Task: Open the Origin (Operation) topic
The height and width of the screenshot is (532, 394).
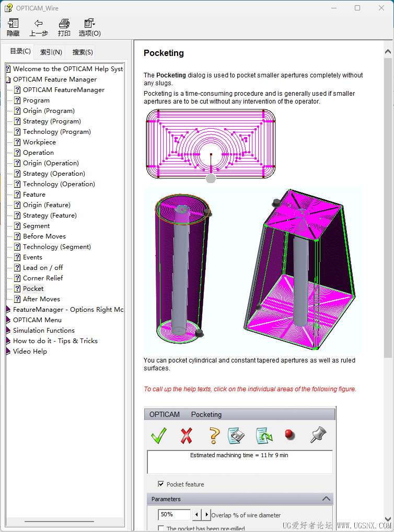Action: 51,163
